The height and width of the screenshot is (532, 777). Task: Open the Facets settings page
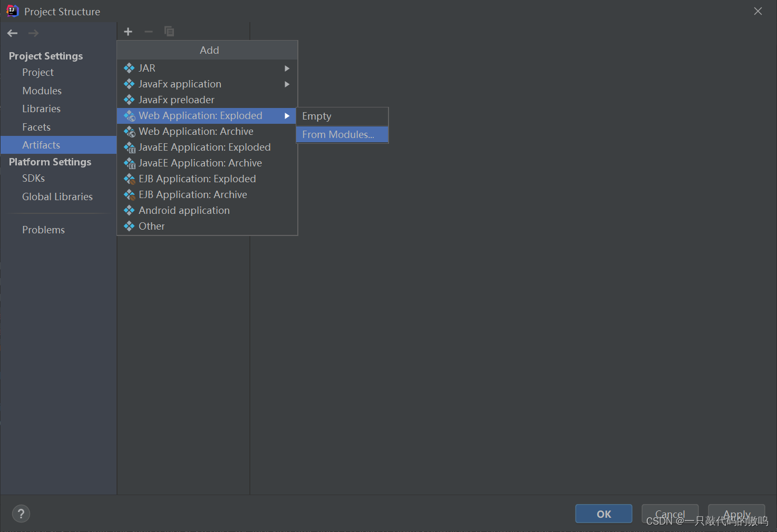[x=59, y=127]
